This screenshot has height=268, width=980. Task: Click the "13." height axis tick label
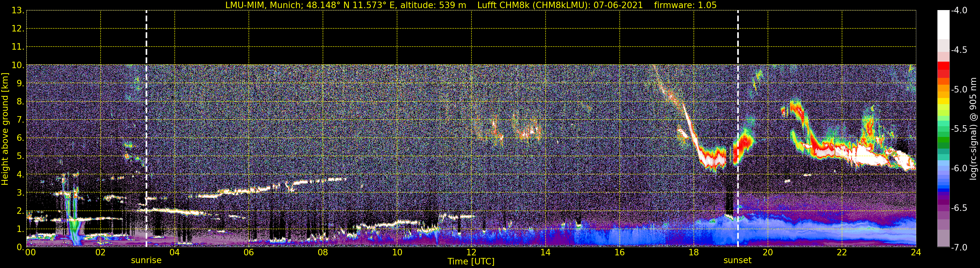18,11
